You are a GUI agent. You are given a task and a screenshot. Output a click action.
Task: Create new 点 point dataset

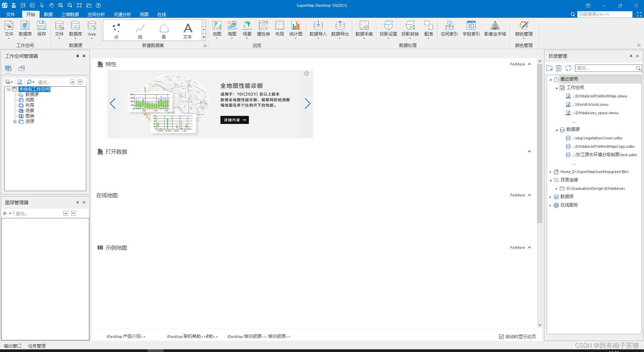[116, 30]
